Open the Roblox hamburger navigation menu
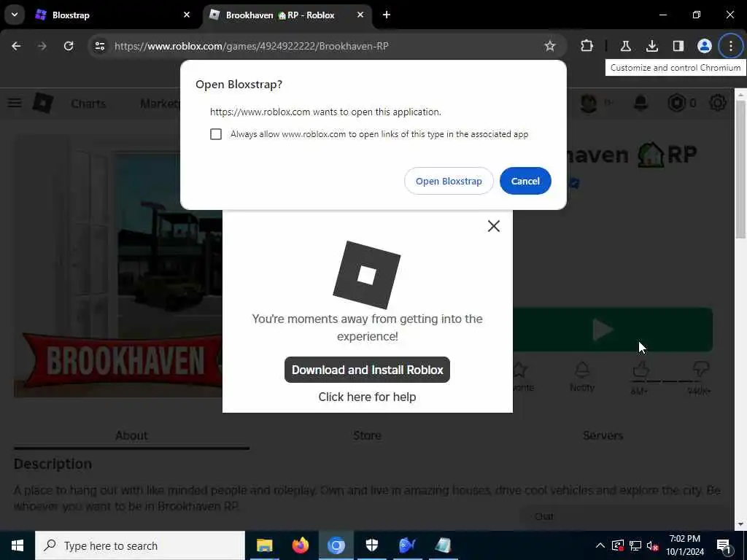 click(15, 103)
